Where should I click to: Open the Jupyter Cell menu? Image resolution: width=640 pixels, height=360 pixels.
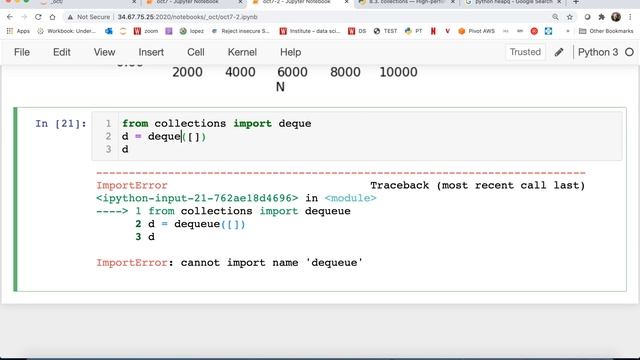click(196, 52)
